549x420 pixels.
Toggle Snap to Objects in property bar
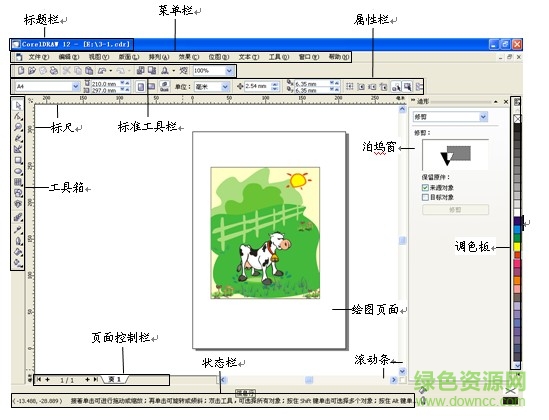click(x=372, y=86)
